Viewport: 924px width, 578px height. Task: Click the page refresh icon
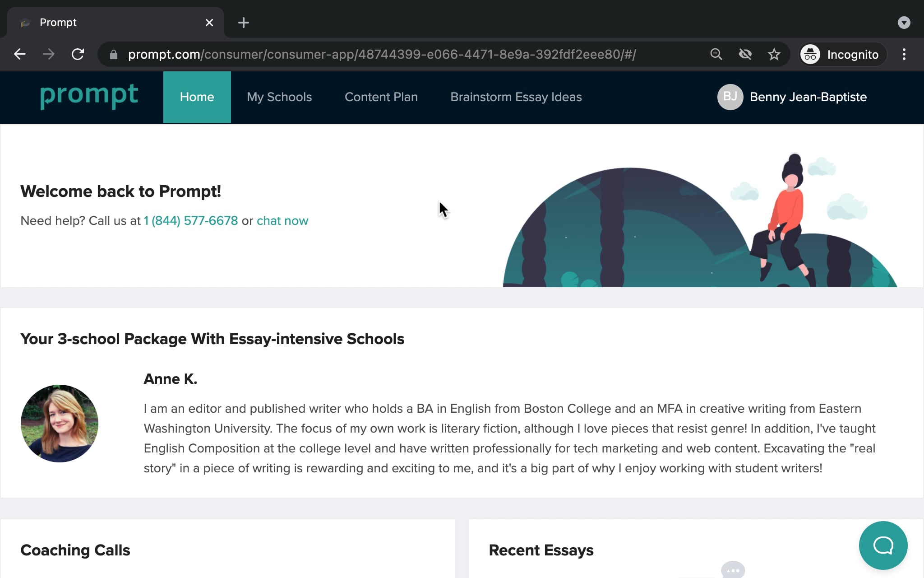[78, 55]
